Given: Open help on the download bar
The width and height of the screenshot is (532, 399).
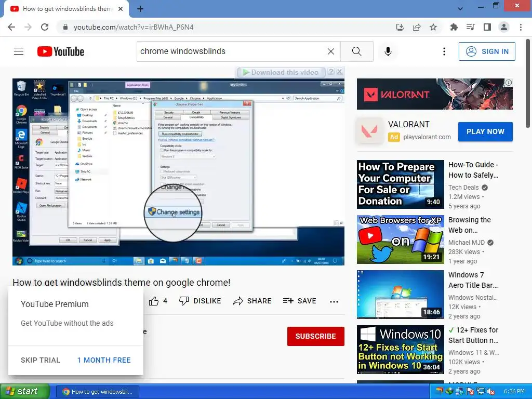Looking at the screenshot, I should [x=331, y=72].
